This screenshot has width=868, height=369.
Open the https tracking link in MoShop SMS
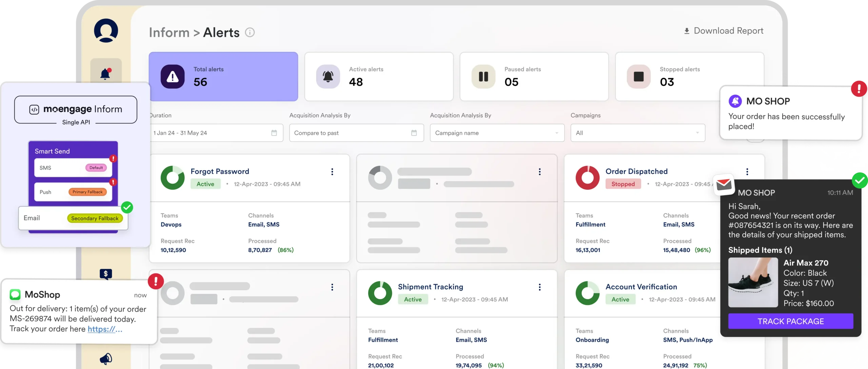coord(105,329)
